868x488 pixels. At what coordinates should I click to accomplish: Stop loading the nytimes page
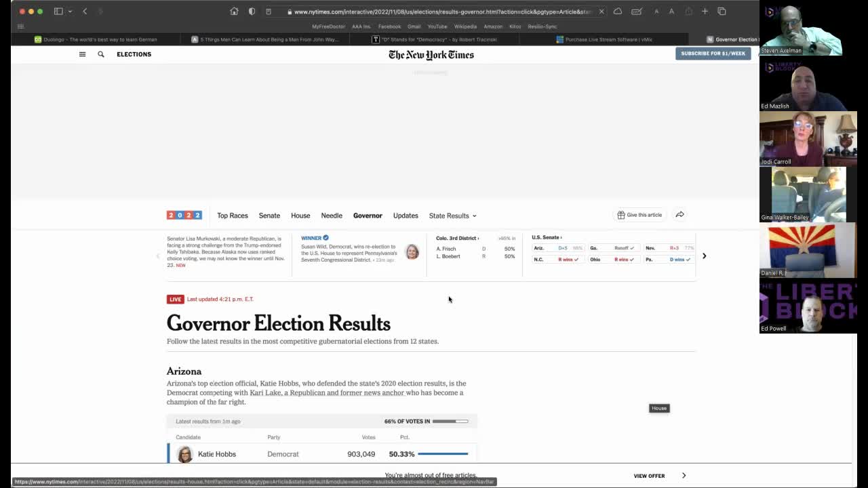601,12
